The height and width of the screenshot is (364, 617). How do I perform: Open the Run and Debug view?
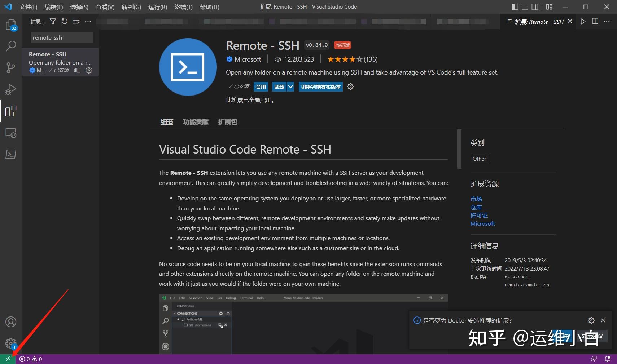click(x=11, y=89)
